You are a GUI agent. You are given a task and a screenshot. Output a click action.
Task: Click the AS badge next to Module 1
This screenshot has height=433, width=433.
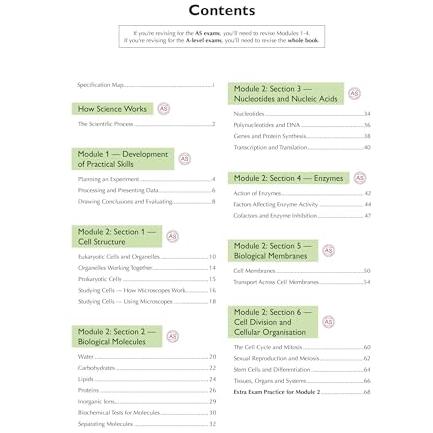pyautogui.click(x=185, y=159)
